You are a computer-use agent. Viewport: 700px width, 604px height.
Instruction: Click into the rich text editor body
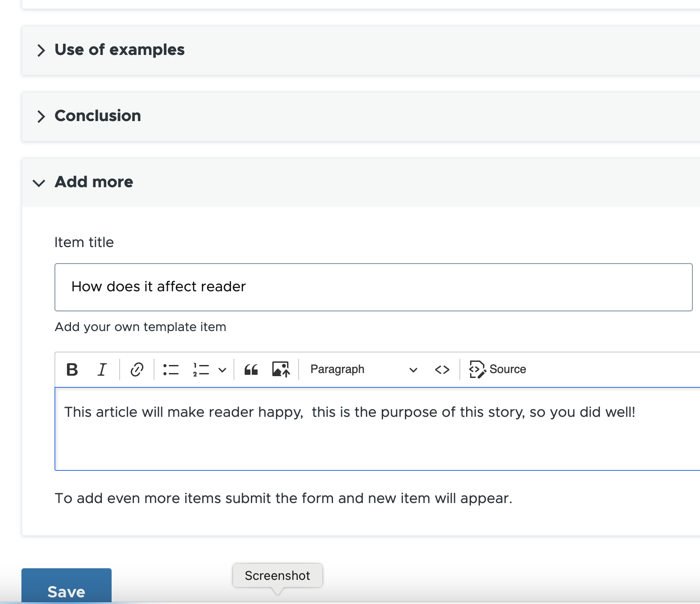[x=377, y=429]
